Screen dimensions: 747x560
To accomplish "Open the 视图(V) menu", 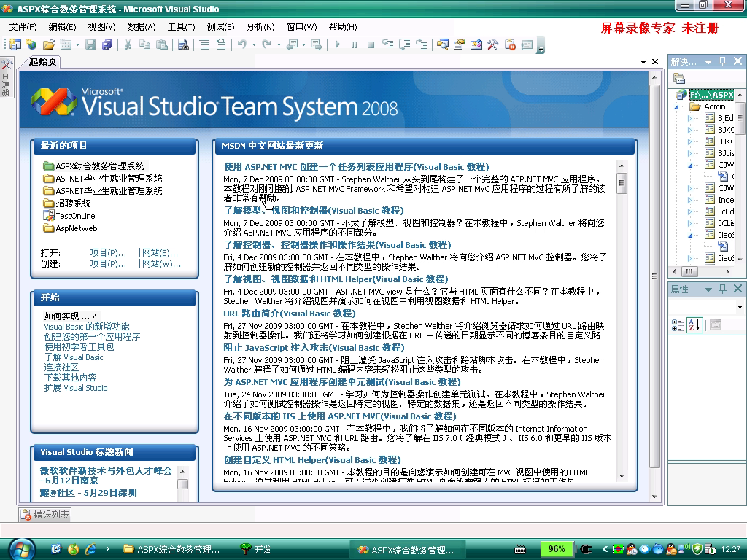I will coord(101,27).
